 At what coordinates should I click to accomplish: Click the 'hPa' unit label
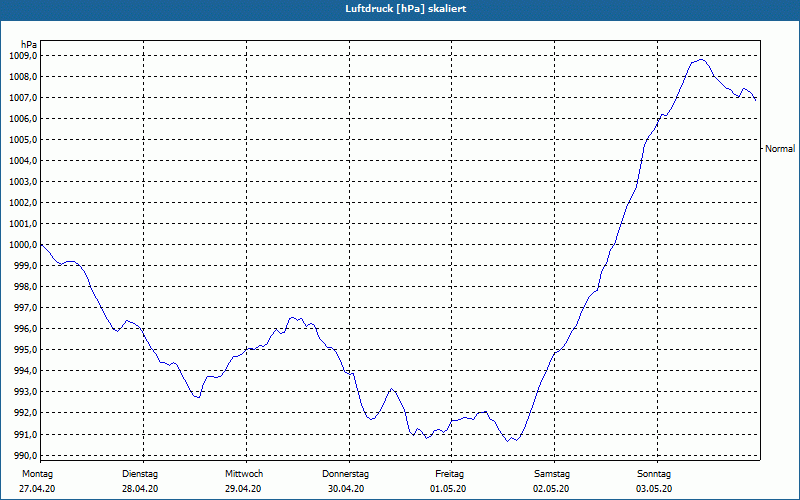29,45
